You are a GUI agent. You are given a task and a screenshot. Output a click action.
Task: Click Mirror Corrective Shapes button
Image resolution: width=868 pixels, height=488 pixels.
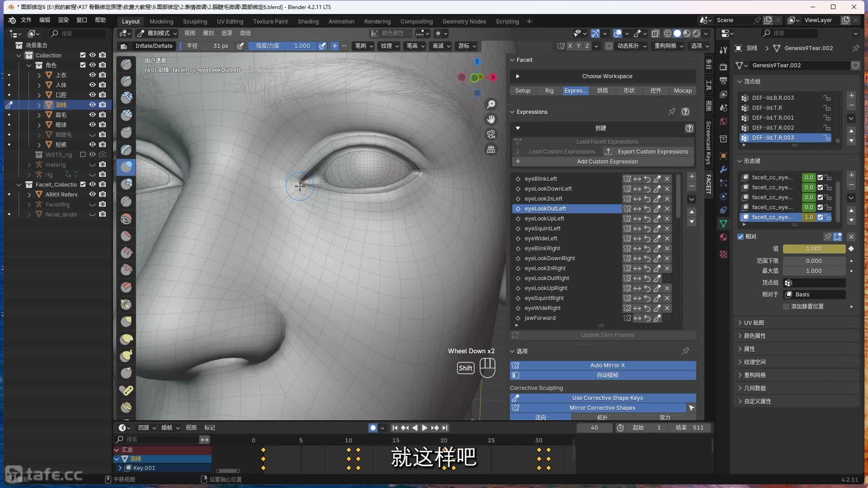click(x=598, y=408)
